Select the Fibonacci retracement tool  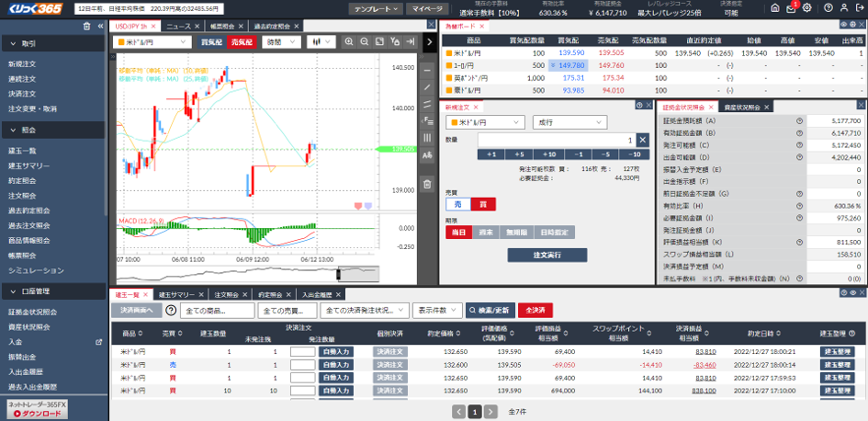427,120
